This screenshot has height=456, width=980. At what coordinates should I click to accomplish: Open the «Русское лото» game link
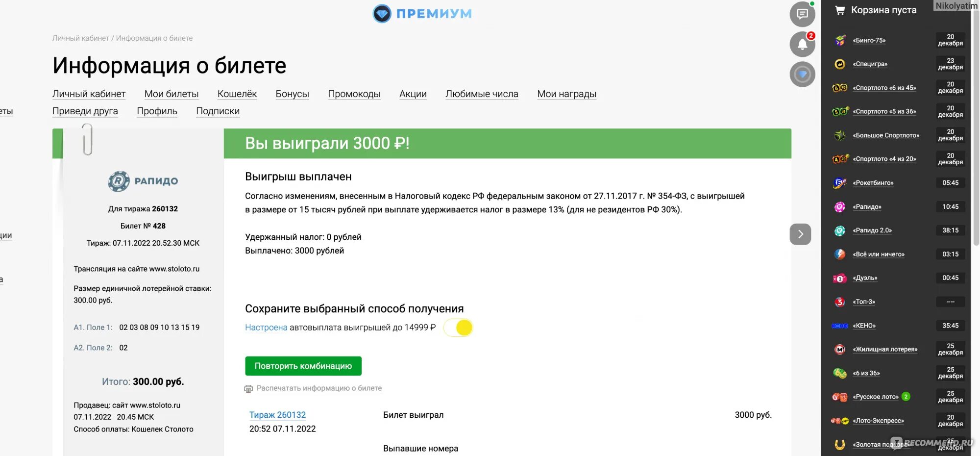pos(876,397)
